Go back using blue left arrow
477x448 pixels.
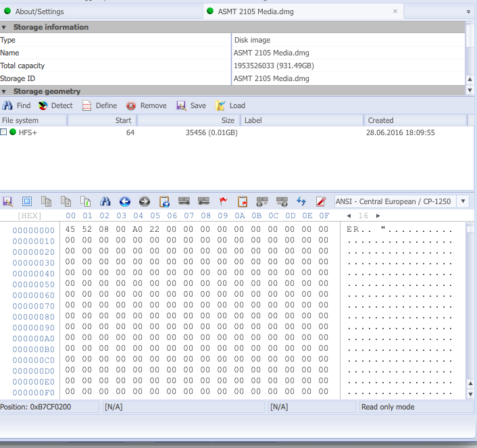[125, 201]
